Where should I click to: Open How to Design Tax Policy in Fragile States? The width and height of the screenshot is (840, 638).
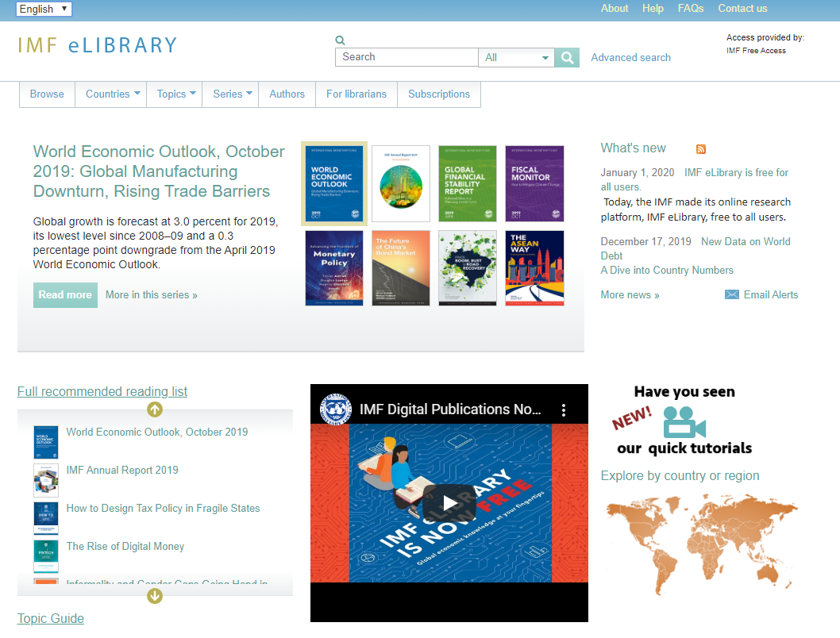163,508
